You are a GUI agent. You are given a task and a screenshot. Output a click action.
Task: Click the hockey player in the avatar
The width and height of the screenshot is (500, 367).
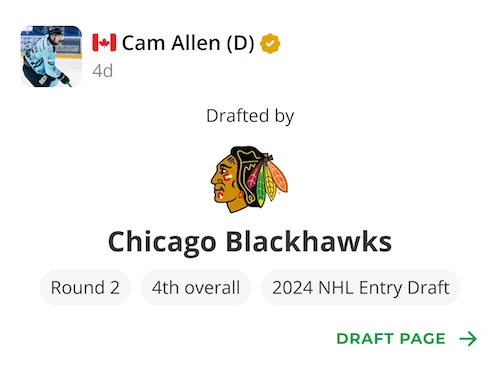pos(45,58)
